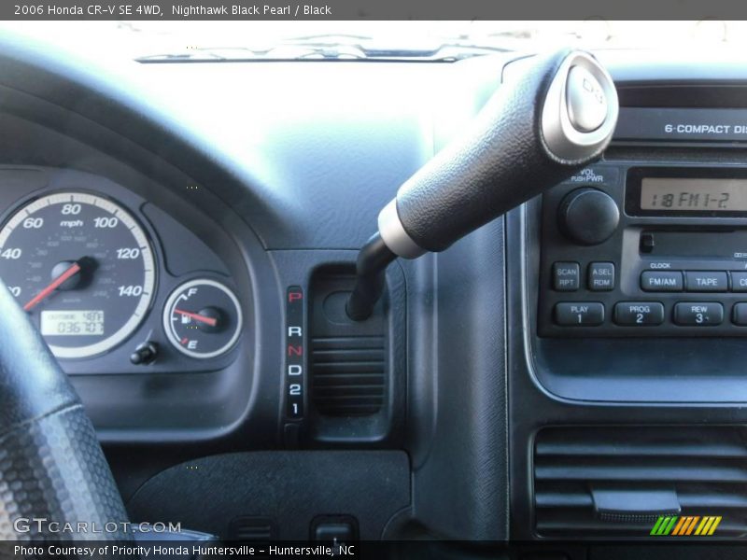Image resolution: width=747 pixels, height=560 pixels.
Task: Click the E empty mark on fuel gauge
Action: click(192, 344)
